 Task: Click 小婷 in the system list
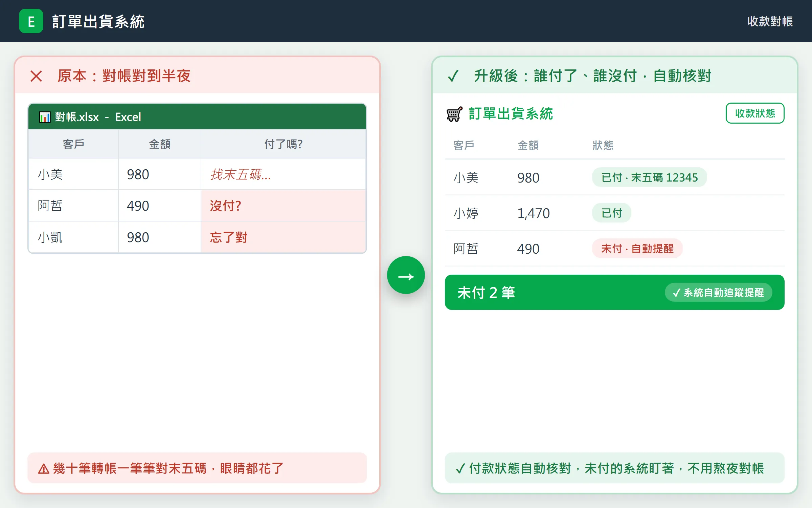[x=466, y=213]
